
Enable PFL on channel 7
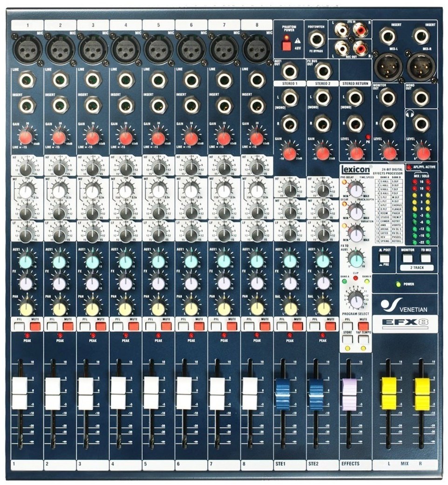point(216,326)
